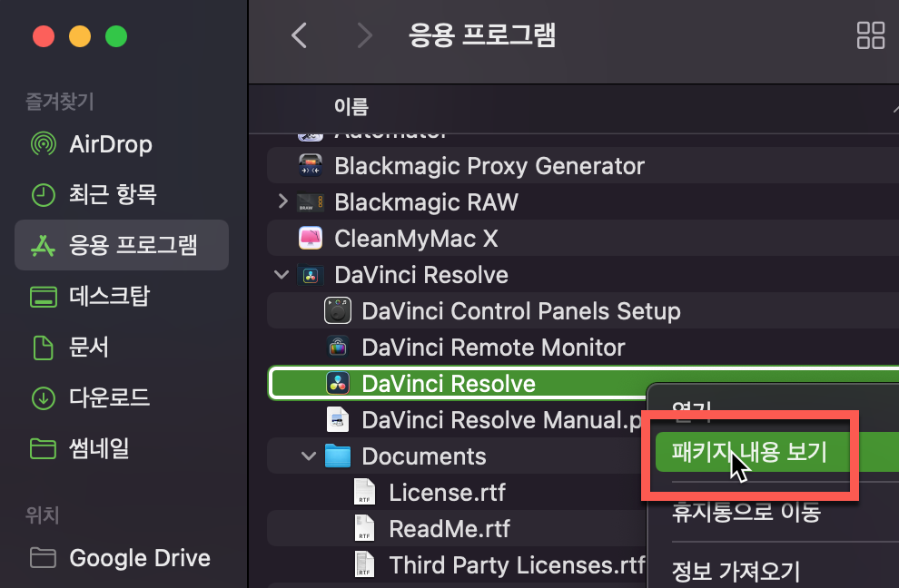Open Google Drive location
The height and width of the screenshot is (588, 899).
click(140, 558)
